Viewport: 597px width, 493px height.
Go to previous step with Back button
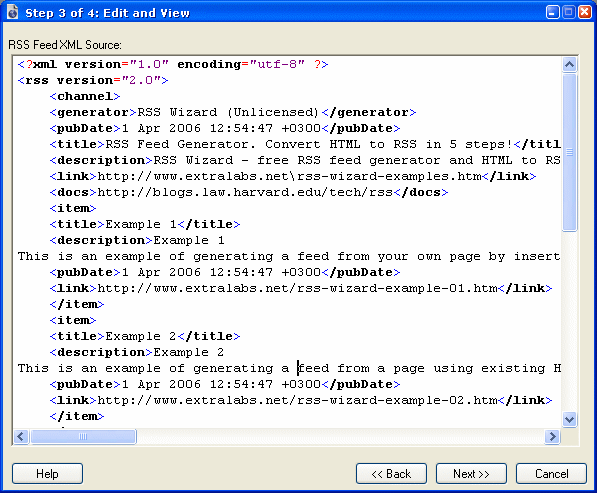(x=391, y=474)
